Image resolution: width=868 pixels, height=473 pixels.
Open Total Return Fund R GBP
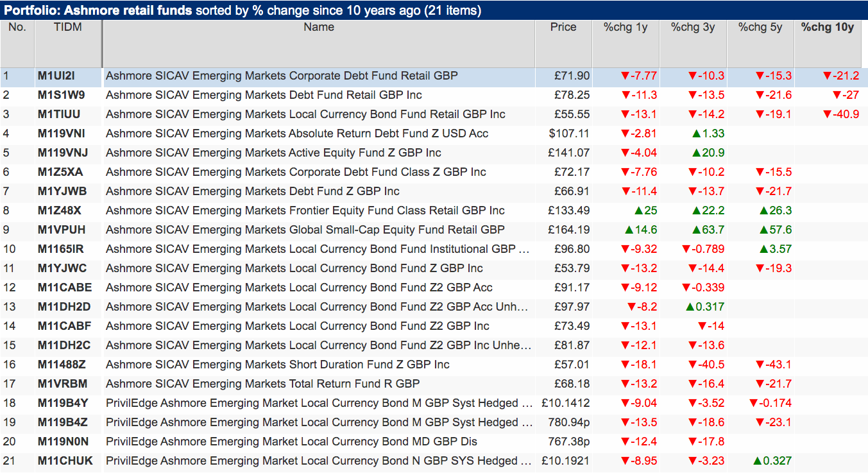(x=262, y=384)
